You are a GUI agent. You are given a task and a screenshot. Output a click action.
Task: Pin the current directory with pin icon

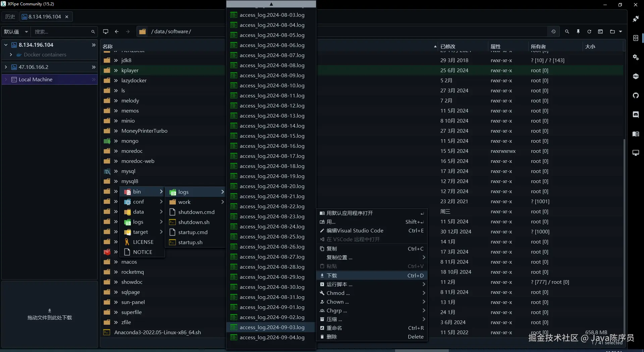[x=578, y=32]
